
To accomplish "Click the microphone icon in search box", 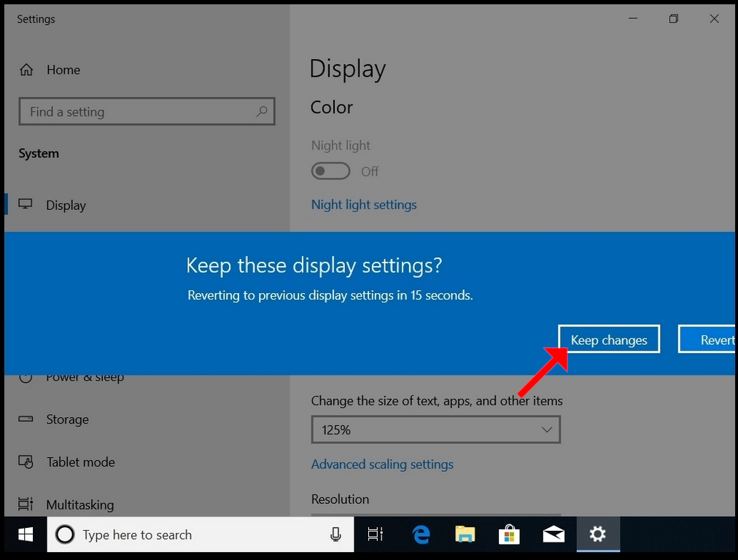I will click(335, 534).
